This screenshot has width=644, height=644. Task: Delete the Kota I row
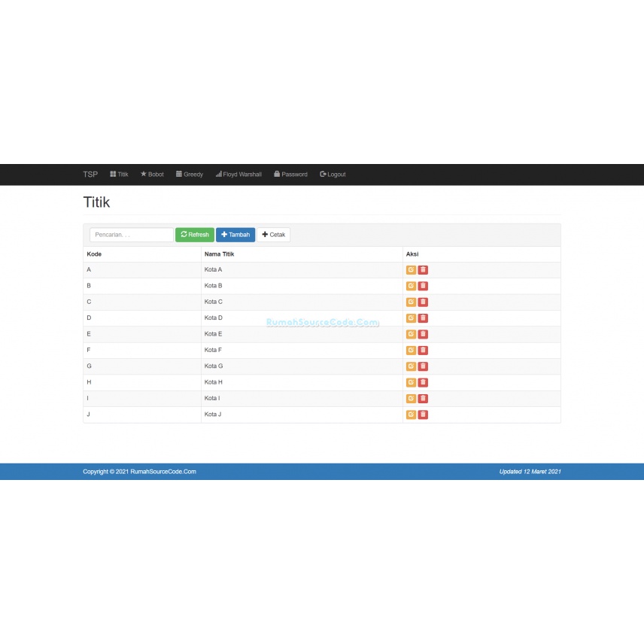(x=423, y=399)
